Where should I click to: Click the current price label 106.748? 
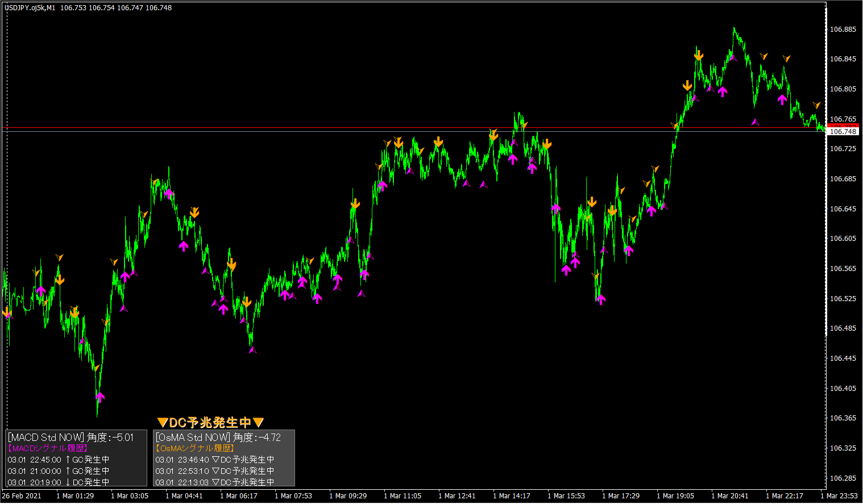click(843, 132)
